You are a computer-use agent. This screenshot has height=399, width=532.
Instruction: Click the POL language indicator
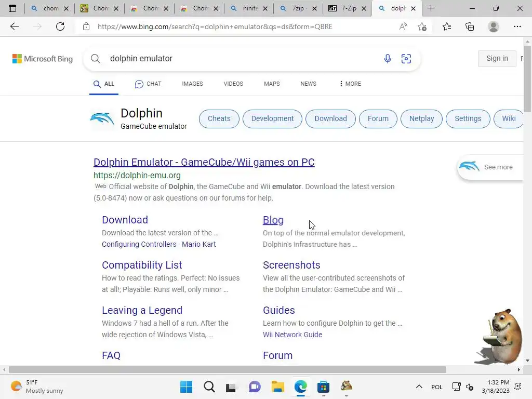pos(436,387)
